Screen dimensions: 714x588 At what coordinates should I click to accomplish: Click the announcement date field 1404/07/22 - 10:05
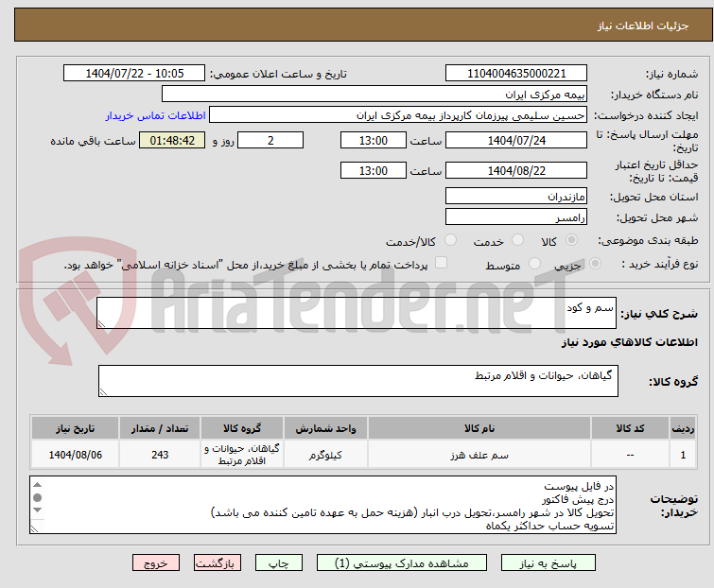pos(134,74)
